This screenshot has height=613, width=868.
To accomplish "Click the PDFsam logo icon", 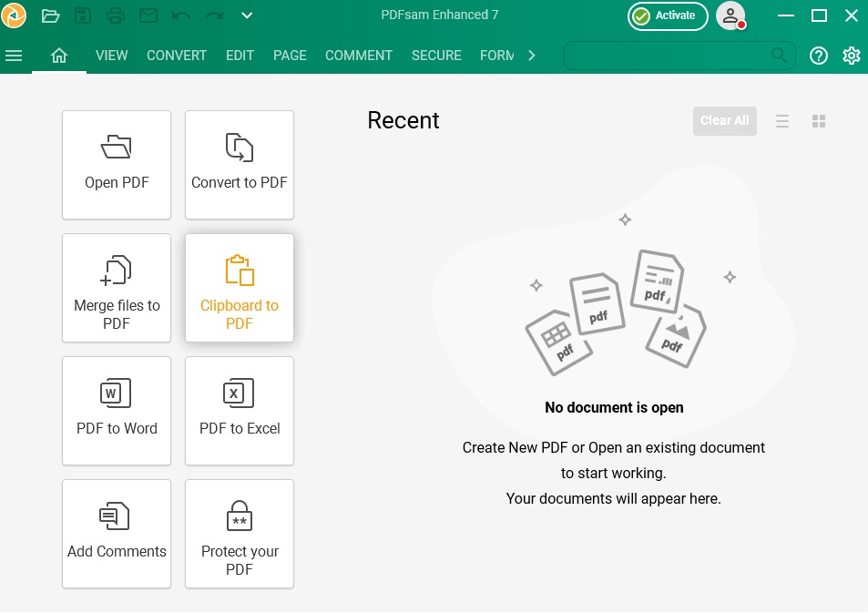I will click(x=14, y=15).
